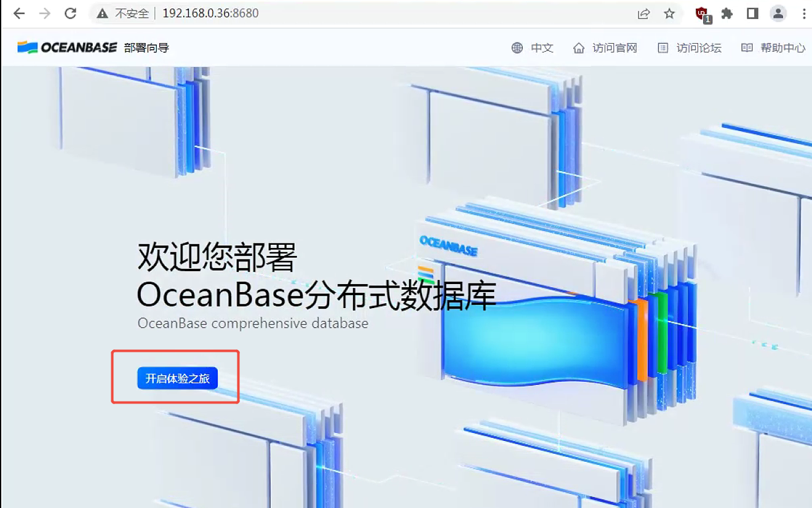Viewport: 812px width, 508px height.
Task: Open the user profile avatar
Action: tap(779, 14)
